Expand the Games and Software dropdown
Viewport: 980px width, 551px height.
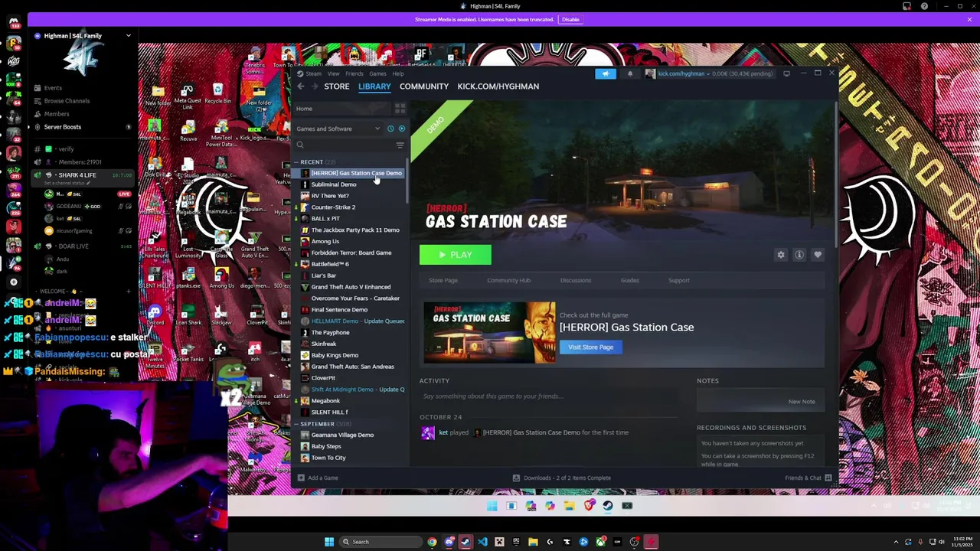pos(338,129)
